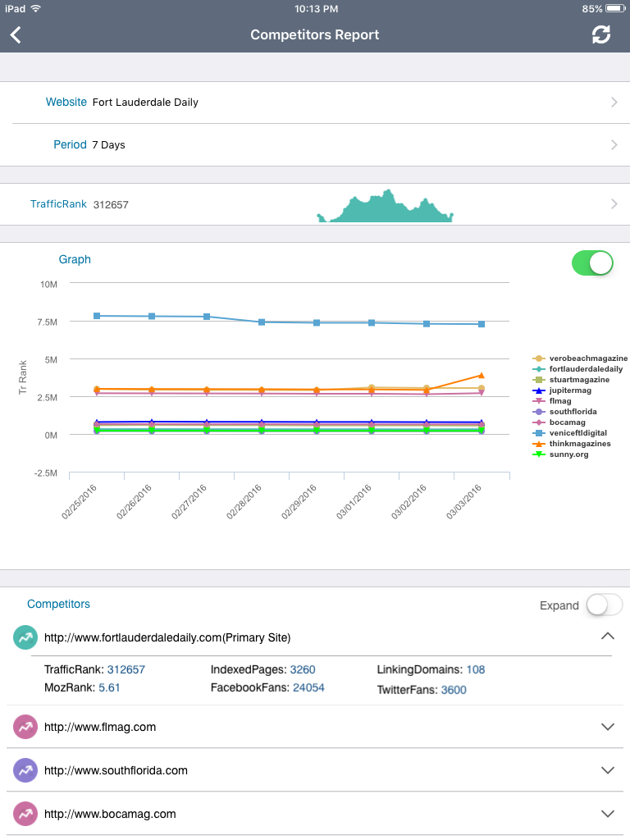Select the Period 7 Days row
The image size is (630, 840).
tap(315, 144)
